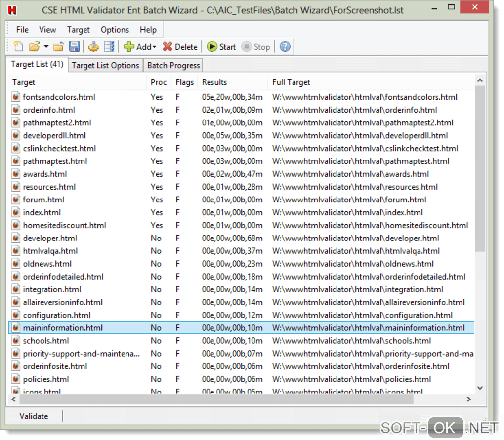Click results 02e,01w,00b,09m for orderinfo.html

[232, 110]
